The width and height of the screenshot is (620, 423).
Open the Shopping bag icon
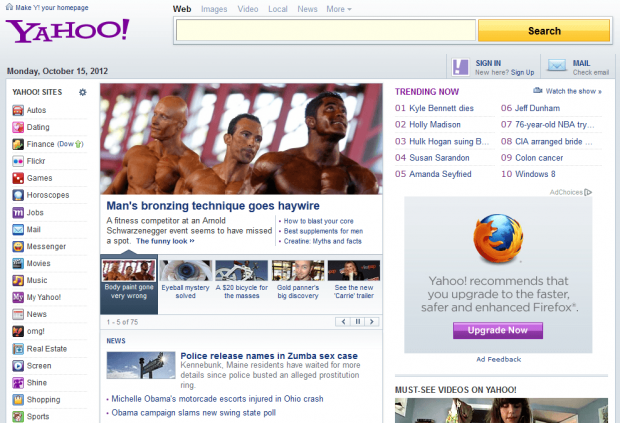[x=18, y=400]
